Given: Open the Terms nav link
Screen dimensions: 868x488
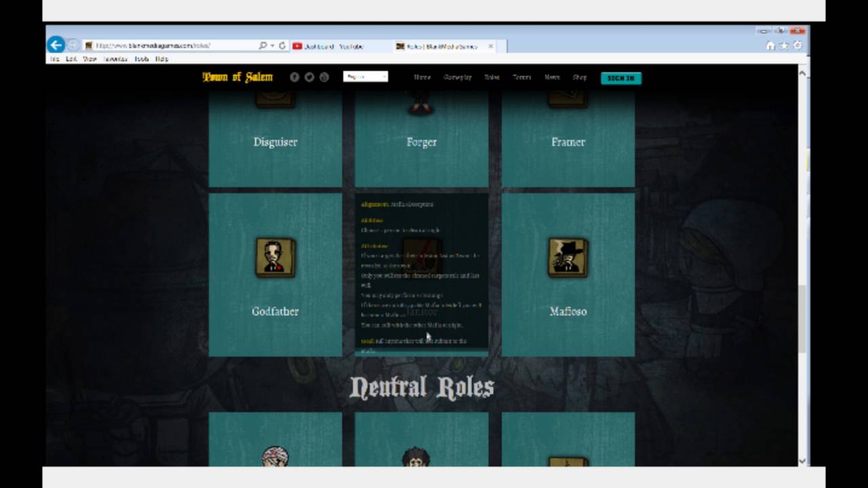Looking at the screenshot, I should [522, 77].
